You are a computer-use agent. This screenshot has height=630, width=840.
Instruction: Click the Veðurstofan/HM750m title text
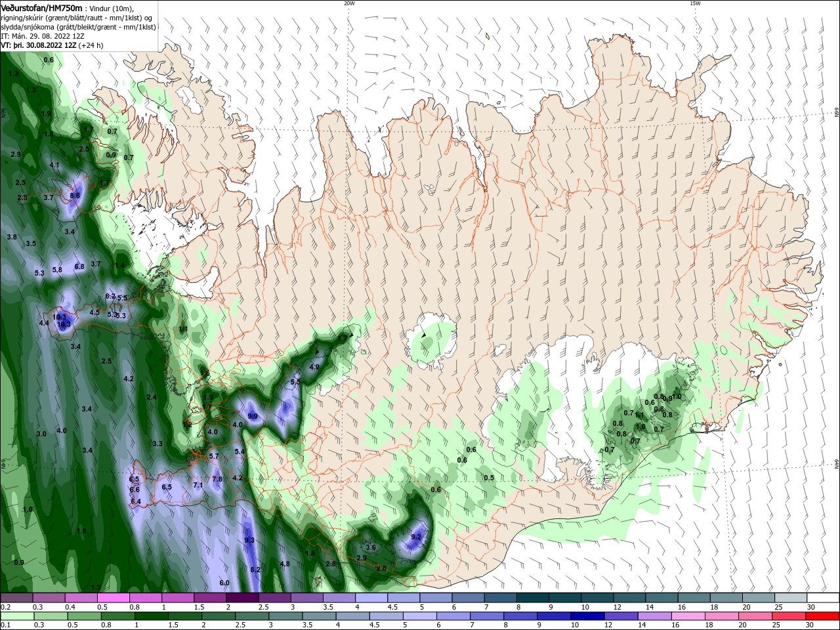click(x=41, y=7)
